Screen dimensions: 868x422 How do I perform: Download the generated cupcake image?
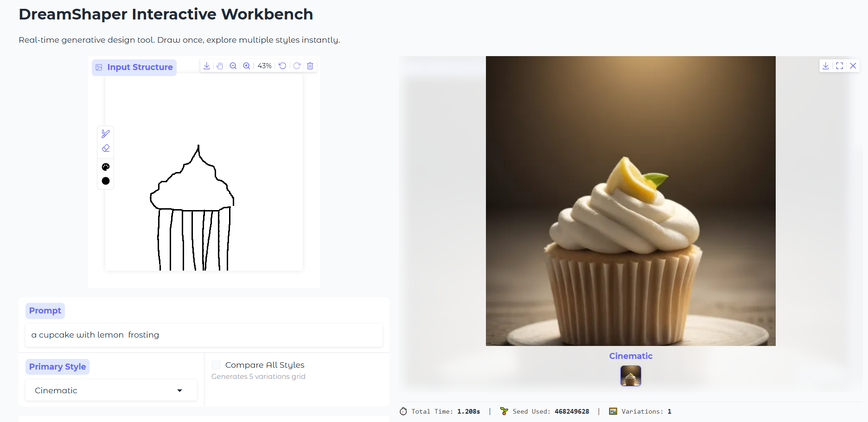point(826,66)
